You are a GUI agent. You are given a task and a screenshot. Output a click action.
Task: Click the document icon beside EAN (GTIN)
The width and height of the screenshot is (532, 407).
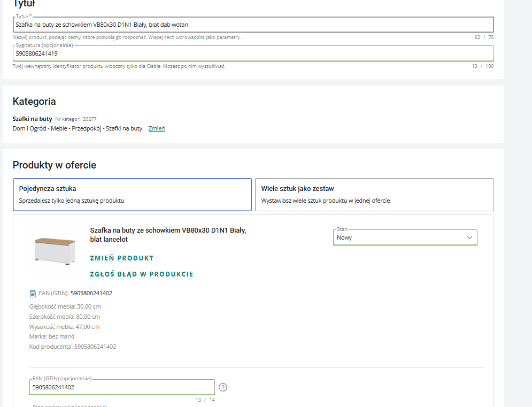pos(33,293)
